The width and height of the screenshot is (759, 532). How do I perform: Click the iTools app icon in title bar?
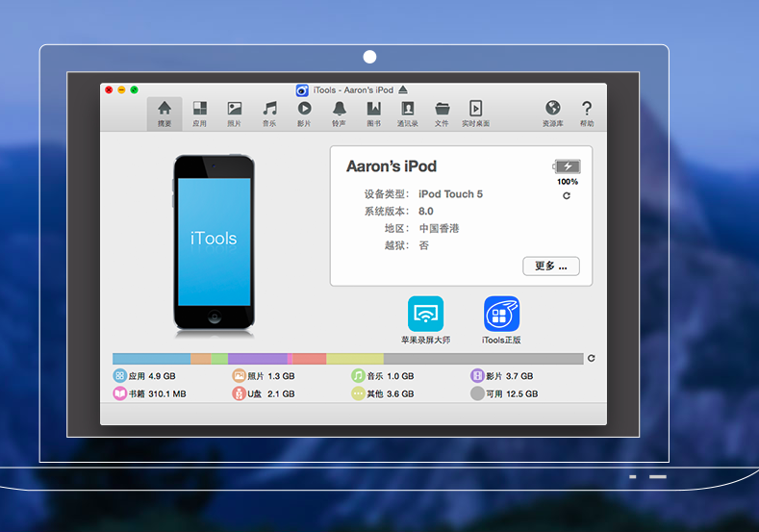[x=302, y=90]
